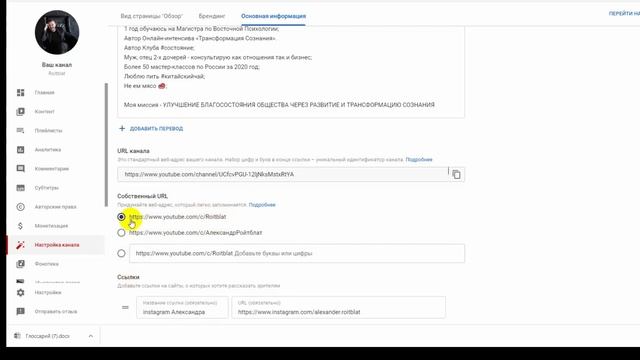Click the Собственный URL heading
The height and width of the screenshot is (360, 640).
(142, 196)
